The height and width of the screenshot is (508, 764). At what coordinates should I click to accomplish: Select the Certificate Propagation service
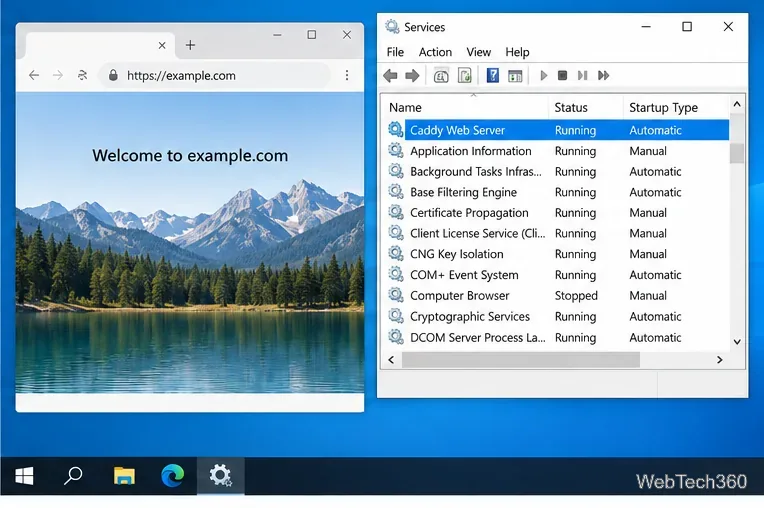(x=558, y=213)
